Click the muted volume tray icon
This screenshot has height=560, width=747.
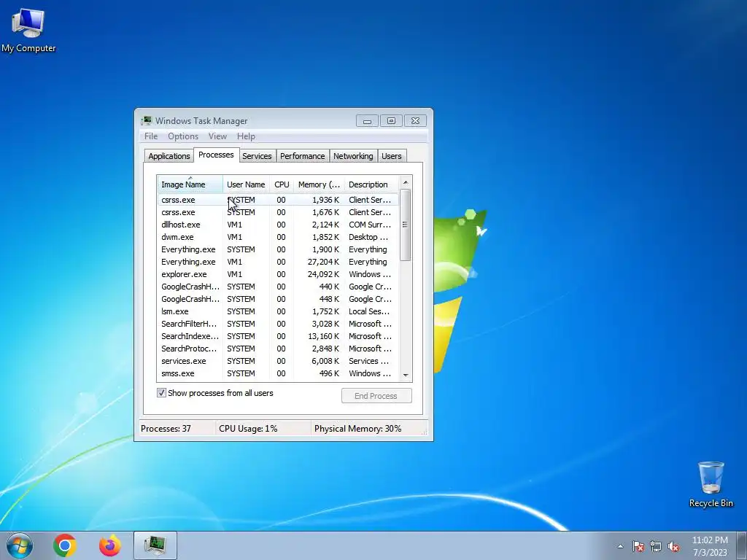(x=673, y=546)
